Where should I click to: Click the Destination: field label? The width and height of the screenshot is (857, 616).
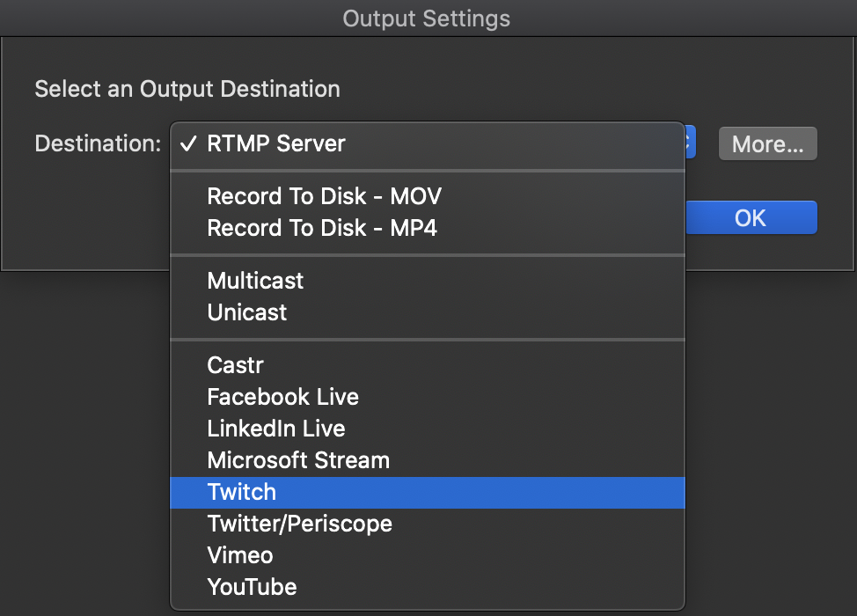97,143
